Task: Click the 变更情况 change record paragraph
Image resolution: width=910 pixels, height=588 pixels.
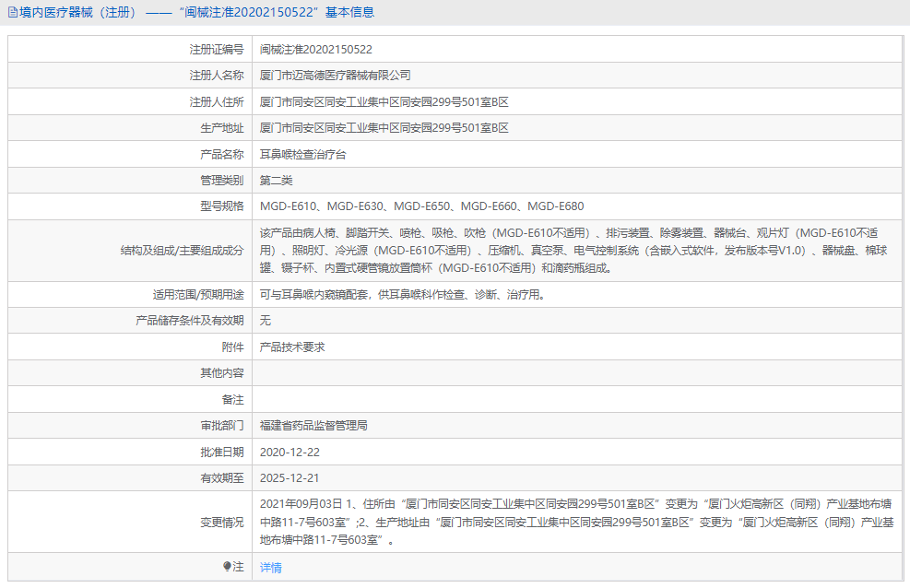Action: tap(576, 522)
